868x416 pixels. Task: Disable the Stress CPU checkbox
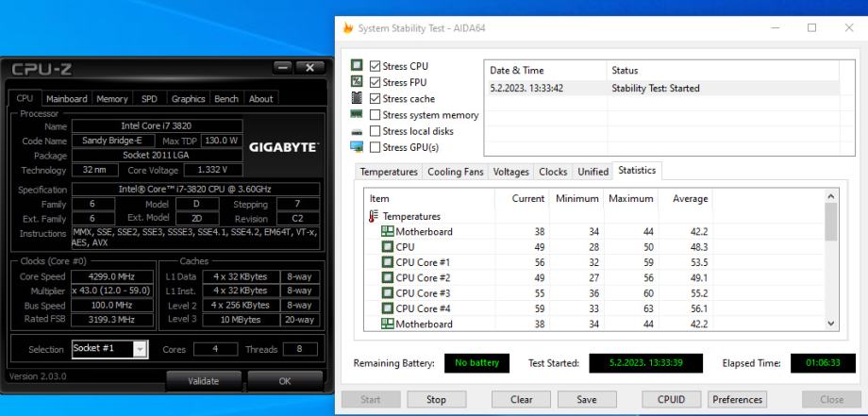click(375, 66)
